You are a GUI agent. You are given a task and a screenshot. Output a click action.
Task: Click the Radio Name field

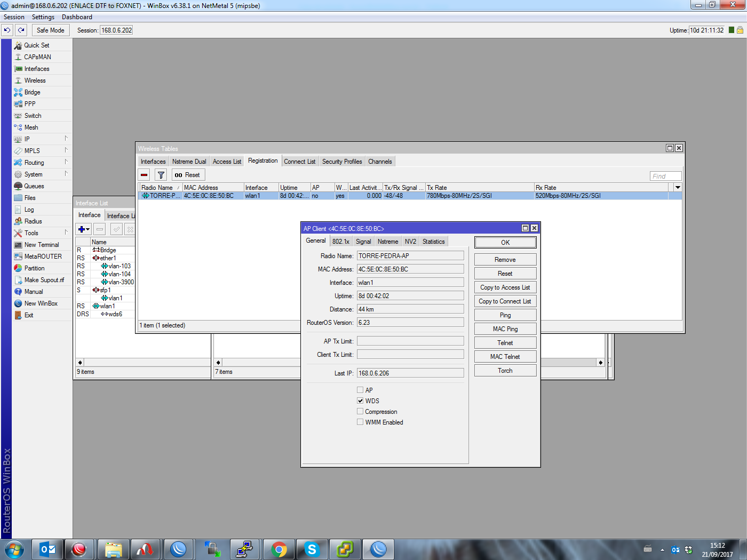click(410, 256)
